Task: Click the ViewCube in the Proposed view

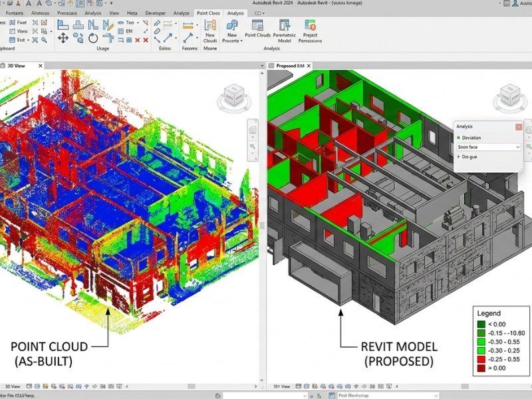Action: coord(509,96)
